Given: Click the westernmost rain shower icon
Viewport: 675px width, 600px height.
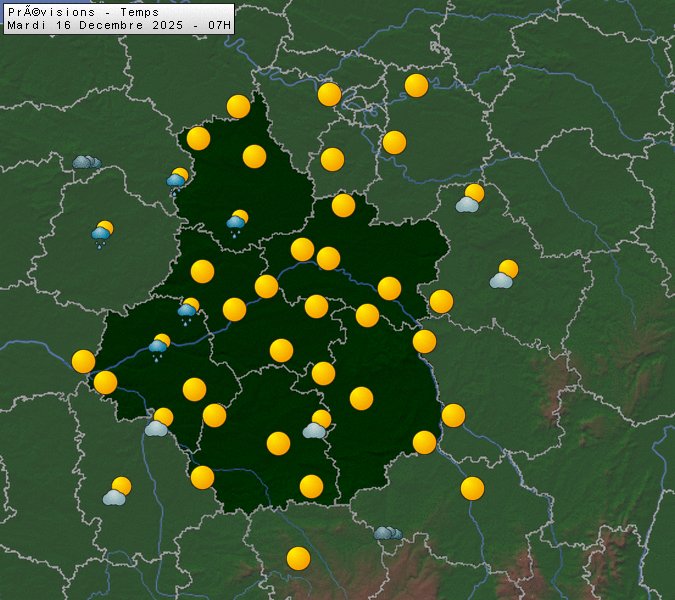Looking at the screenshot, I should tap(102, 235).
